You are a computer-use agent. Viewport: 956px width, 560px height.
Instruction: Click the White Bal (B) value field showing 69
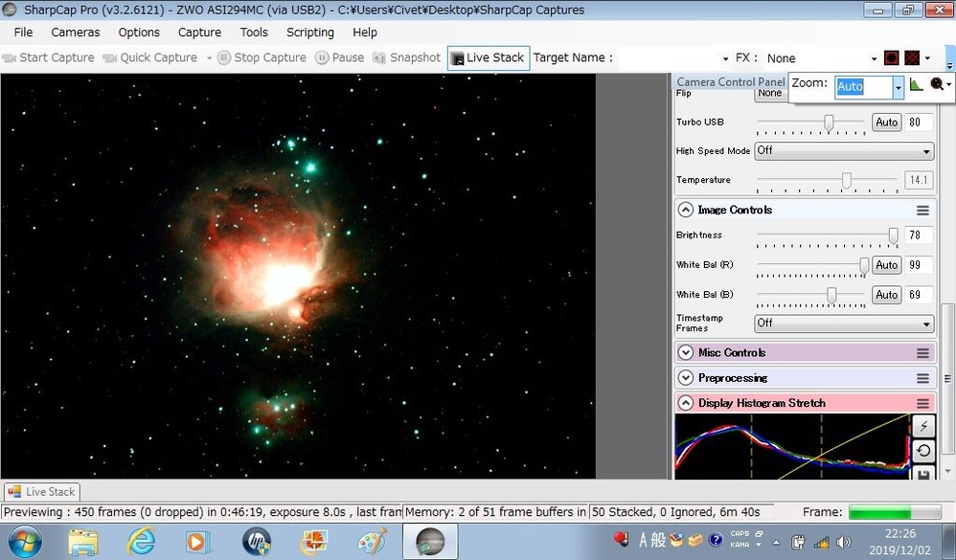pyautogui.click(x=919, y=295)
